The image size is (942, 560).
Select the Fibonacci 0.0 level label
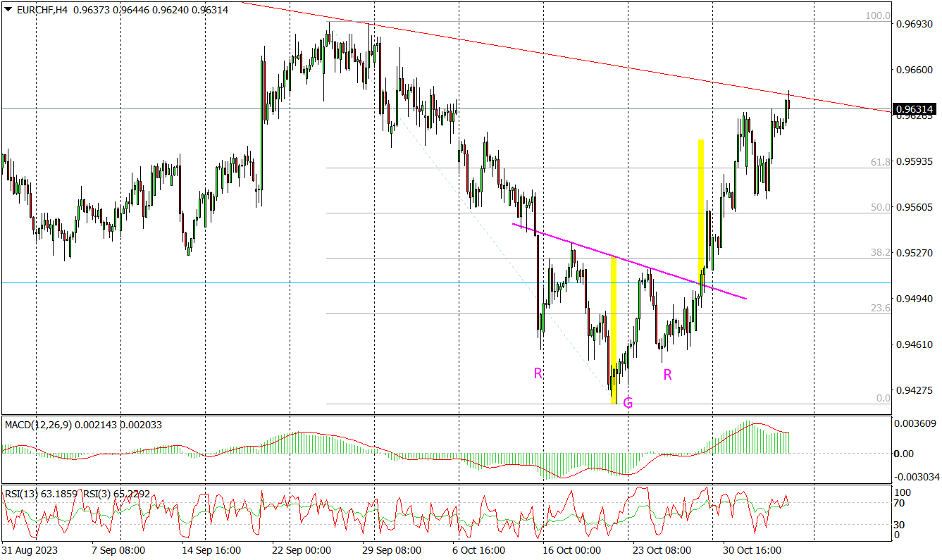pos(884,398)
